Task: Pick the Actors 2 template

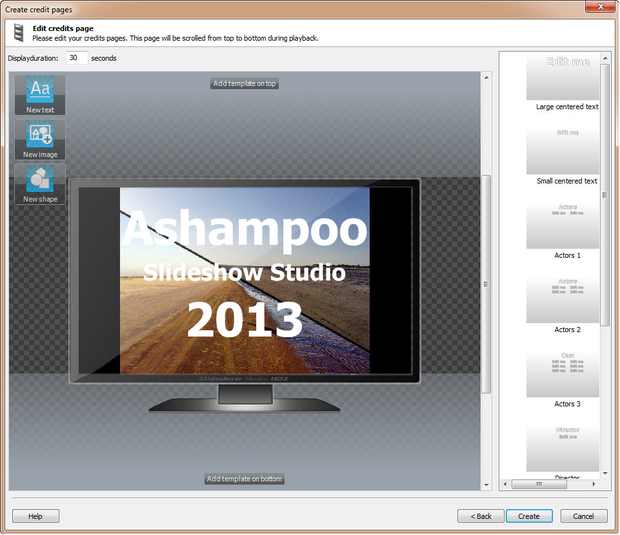Action: pyautogui.click(x=563, y=300)
